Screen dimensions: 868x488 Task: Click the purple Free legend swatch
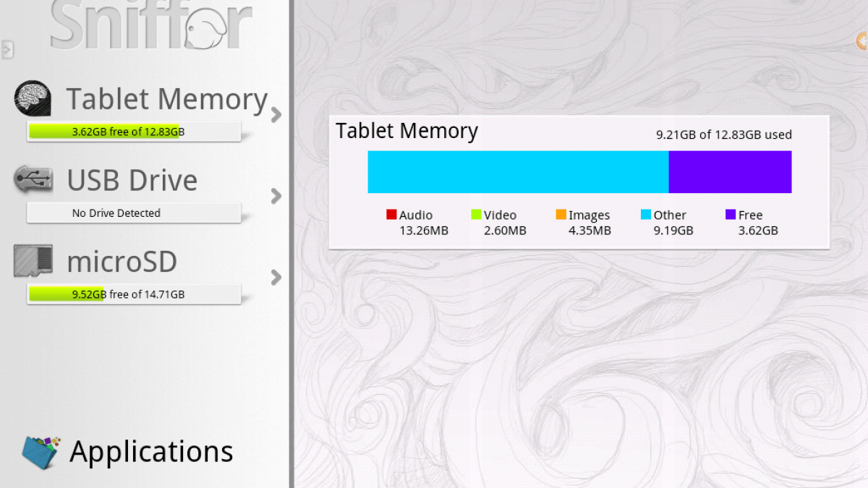(x=731, y=215)
